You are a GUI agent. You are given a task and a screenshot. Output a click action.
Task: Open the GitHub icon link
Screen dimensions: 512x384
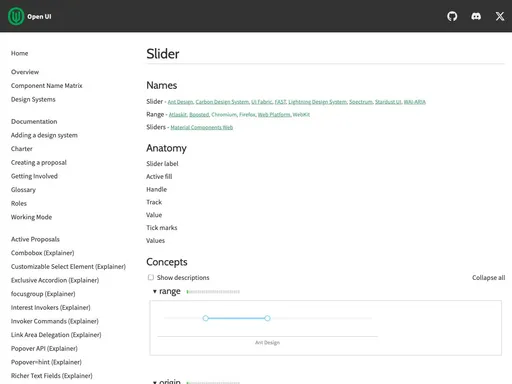(452, 16)
